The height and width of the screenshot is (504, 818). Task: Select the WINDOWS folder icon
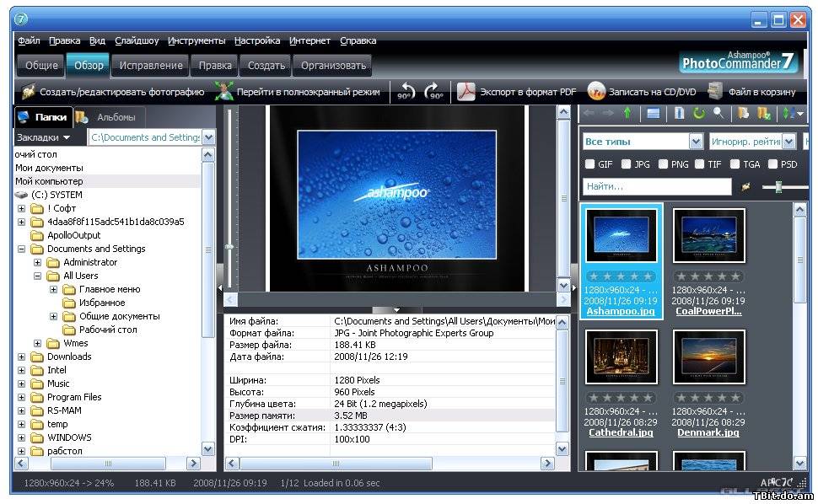[36, 437]
